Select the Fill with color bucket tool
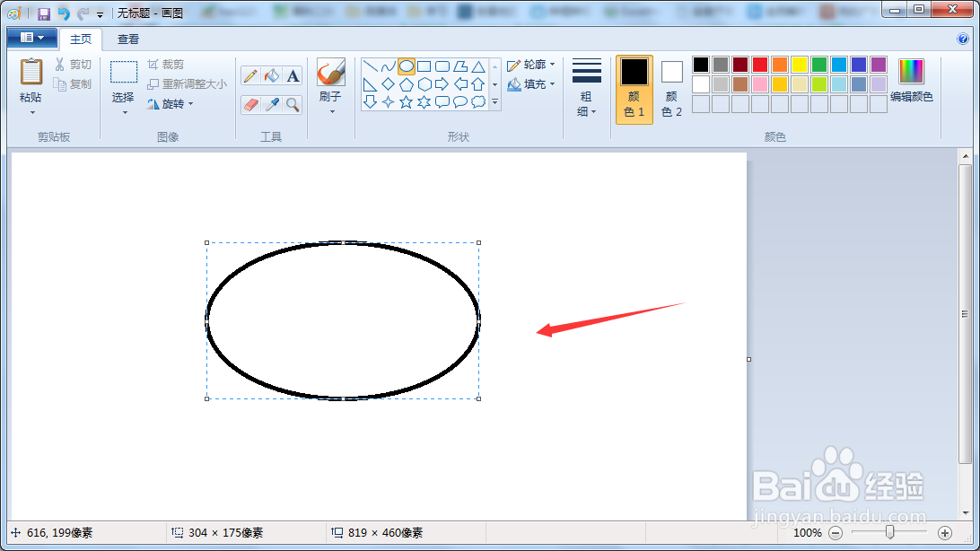Viewport: 980px width, 551px height. click(272, 76)
